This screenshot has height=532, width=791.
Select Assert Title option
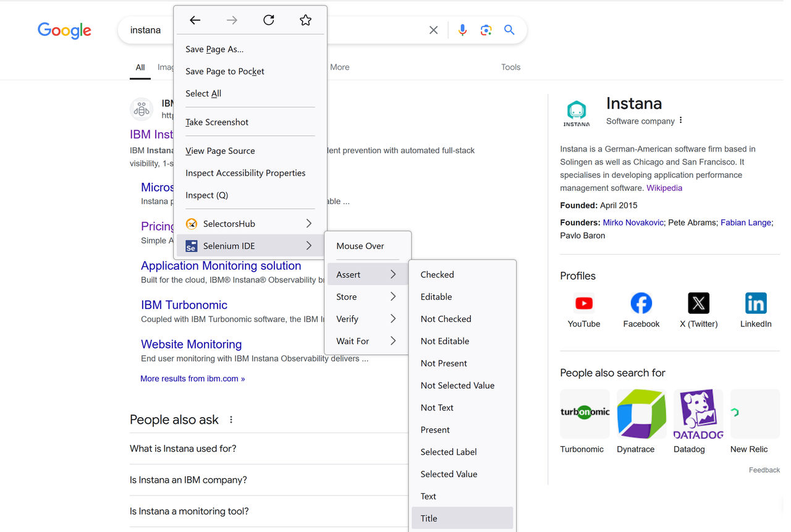(462, 518)
